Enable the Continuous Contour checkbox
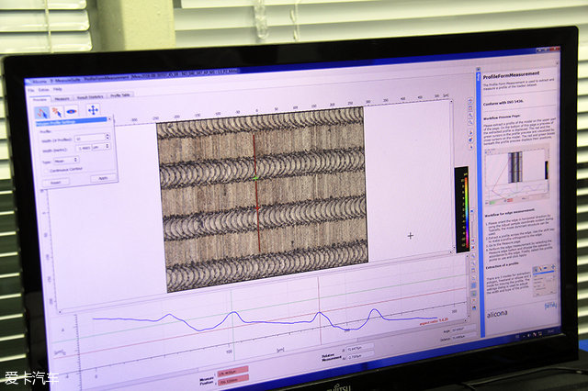Image resolution: width=588 pixels, height=391 pixels. pyautogui.click(x=48, y=169)
